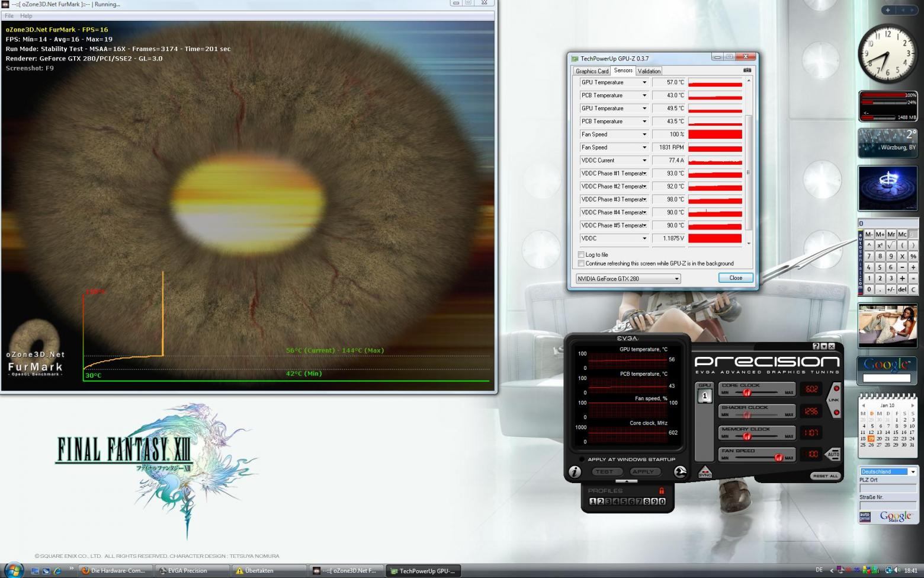Open the Help menu in FurMark
Viewport: 924px width, 578px height.
(x=26, y=16)
